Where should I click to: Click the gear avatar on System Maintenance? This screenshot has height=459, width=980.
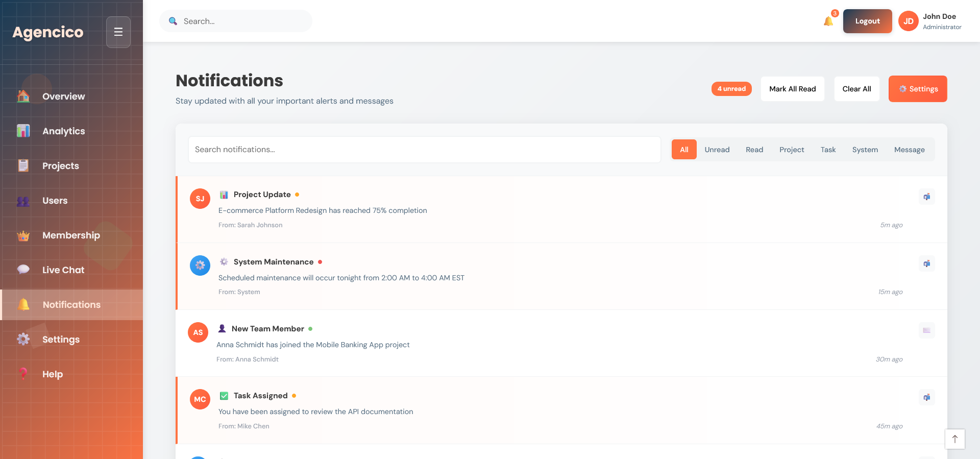(200, 265)
